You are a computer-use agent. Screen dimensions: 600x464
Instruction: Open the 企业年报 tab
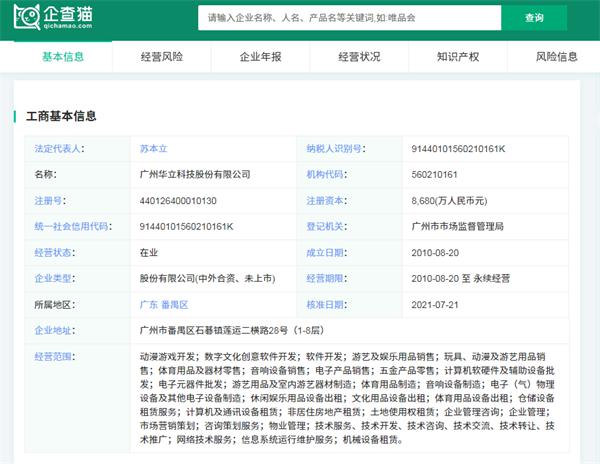tap(261, 57)
